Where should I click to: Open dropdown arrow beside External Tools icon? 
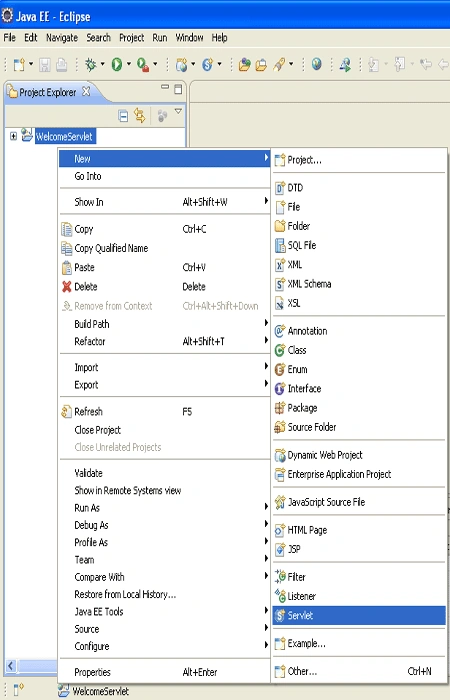(x=155, y=64)
